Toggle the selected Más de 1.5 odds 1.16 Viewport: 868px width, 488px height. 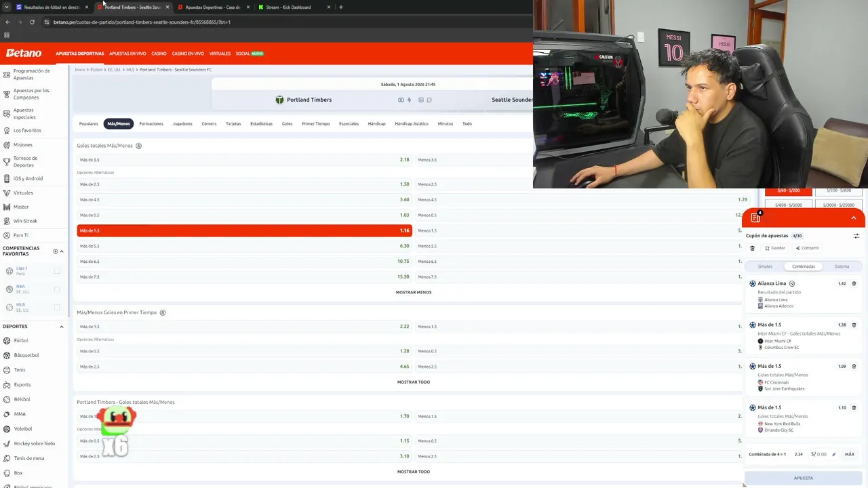[x=244, y=230]
